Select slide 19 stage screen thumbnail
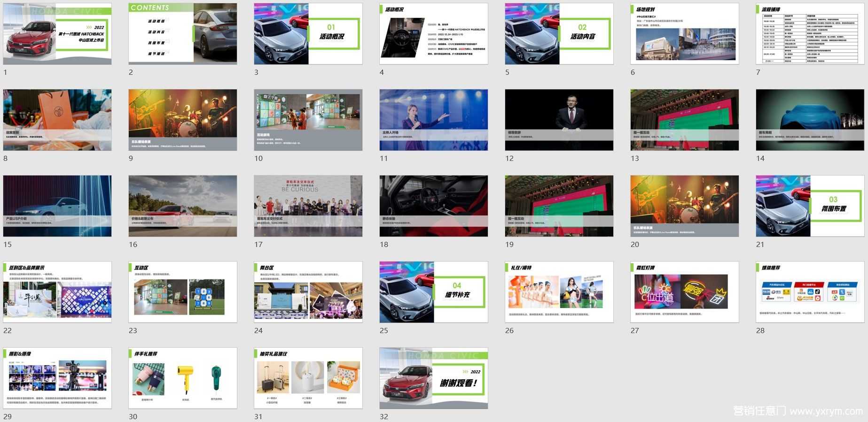The width and height of the screenshot is (868, 422). click(x=559, y=206)
